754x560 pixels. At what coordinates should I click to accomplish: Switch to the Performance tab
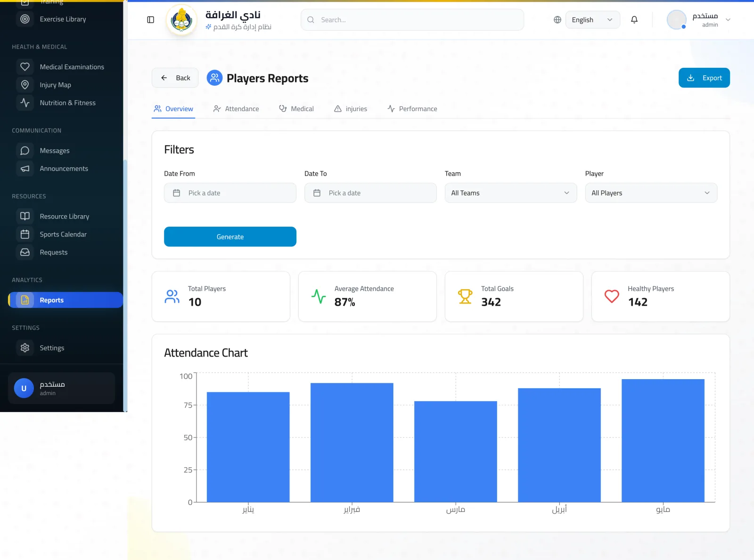click(412, 109)
